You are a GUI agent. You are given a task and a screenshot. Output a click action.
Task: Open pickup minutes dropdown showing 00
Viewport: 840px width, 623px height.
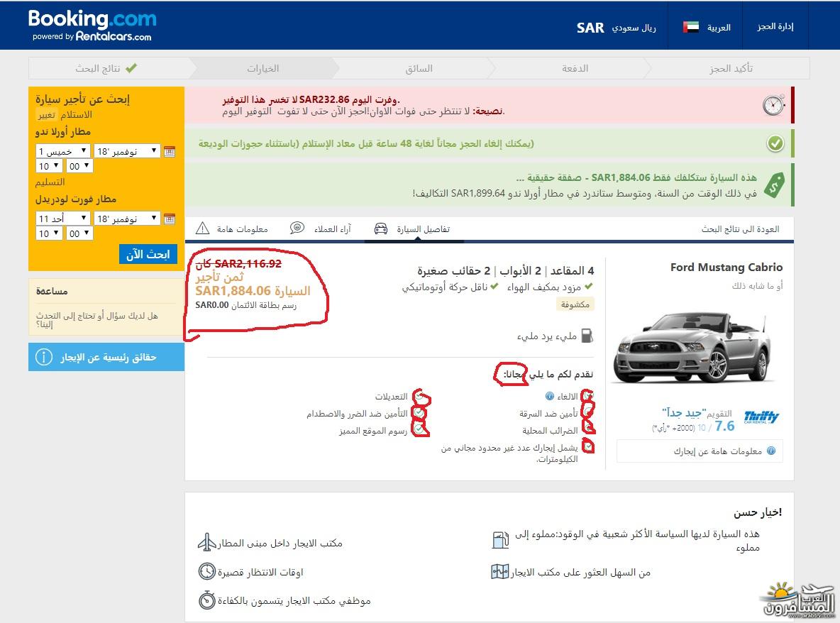[79, 166]
